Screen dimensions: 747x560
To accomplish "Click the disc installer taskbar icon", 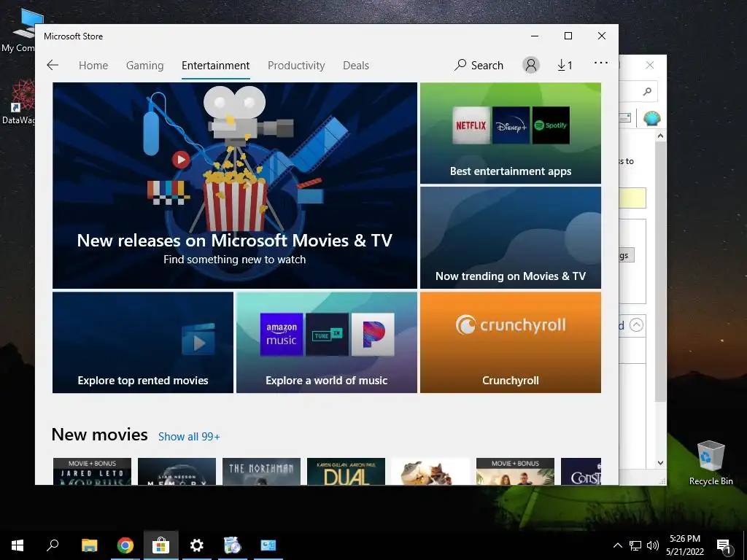I will tap(232, 545).
